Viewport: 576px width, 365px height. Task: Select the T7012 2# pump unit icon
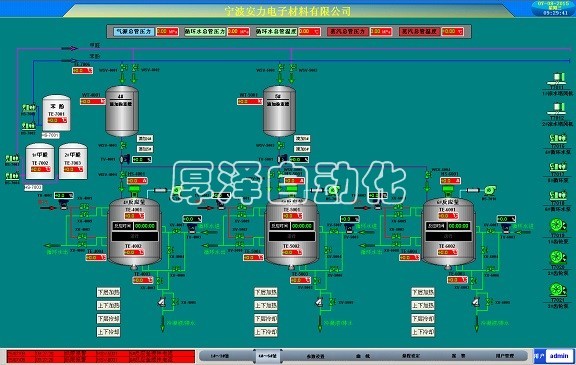[558, 108]
